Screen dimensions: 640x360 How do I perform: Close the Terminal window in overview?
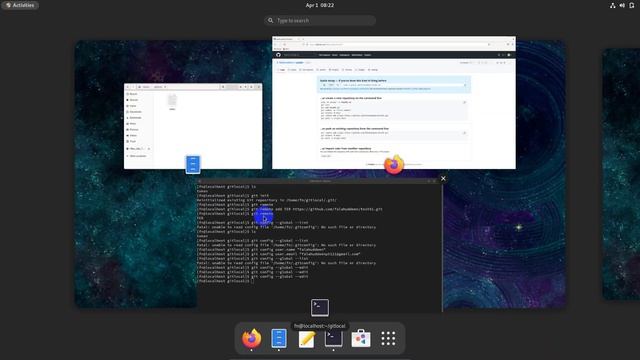[x=443, y=178]
